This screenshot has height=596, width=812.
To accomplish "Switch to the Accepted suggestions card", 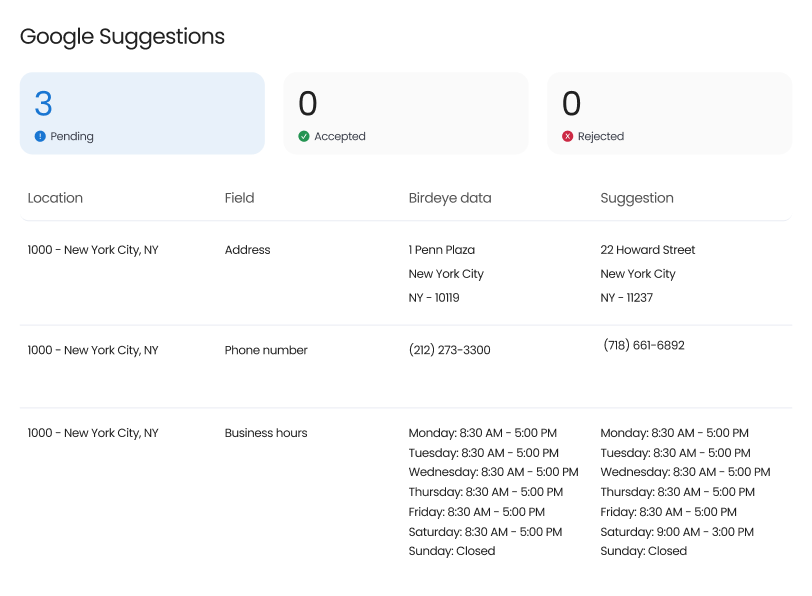I will tap(406, 113).
